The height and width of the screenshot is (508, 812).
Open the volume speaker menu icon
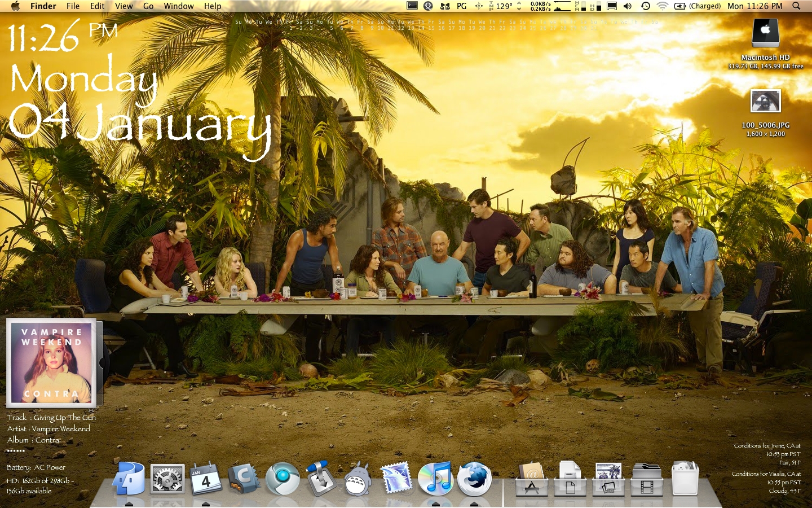click(628, 6)
